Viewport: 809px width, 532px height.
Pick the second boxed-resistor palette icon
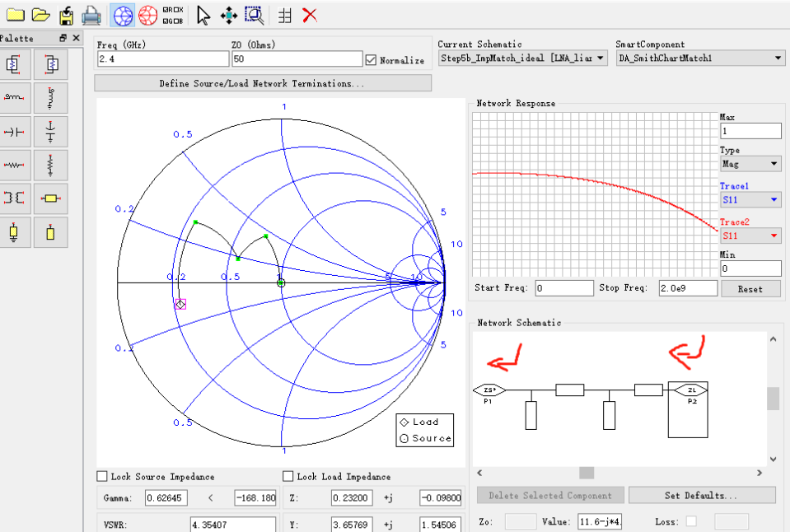coord(50,64)
